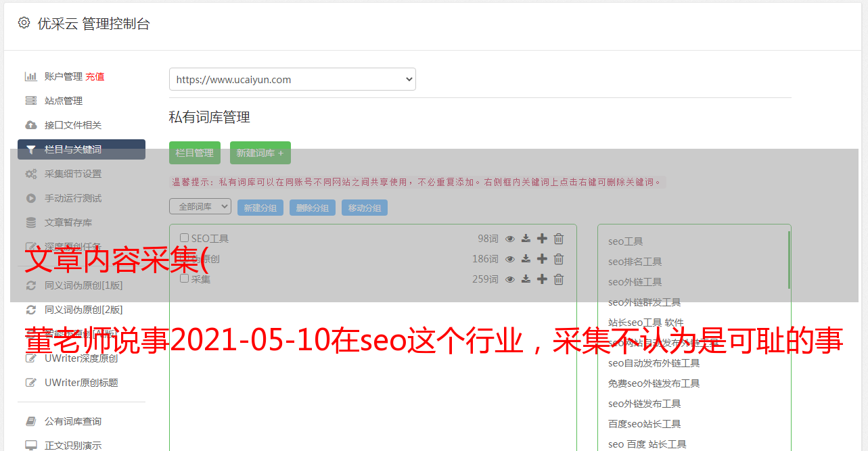Viewport: 868px width, 451px height.
Task: Click the '98词' count in the SEO工具 row
Action: click(x=488, y=239)
